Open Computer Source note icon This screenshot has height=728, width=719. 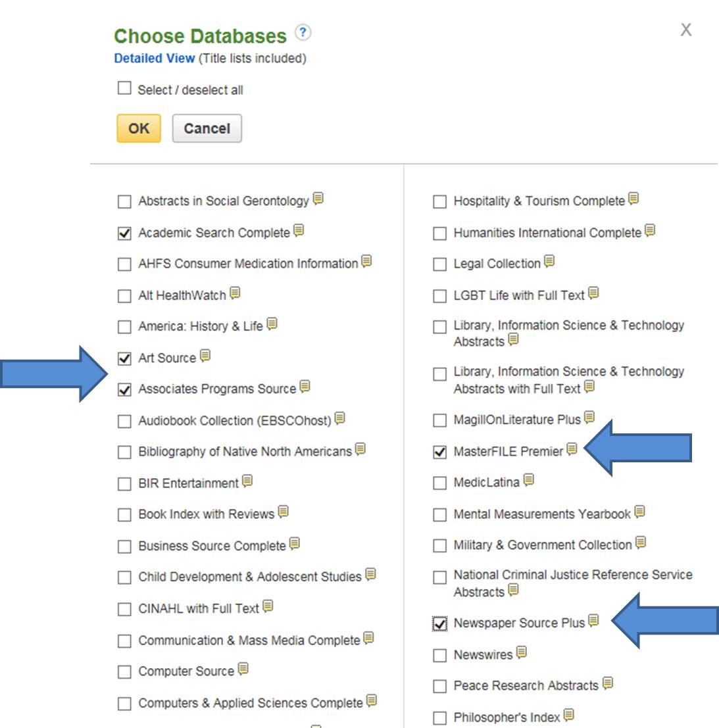point(243,669)
